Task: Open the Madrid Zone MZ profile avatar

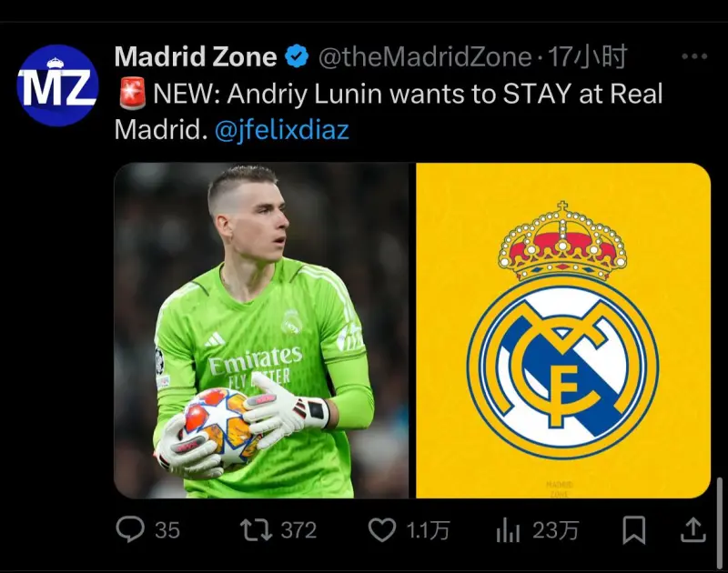Action: click(57, 85)
